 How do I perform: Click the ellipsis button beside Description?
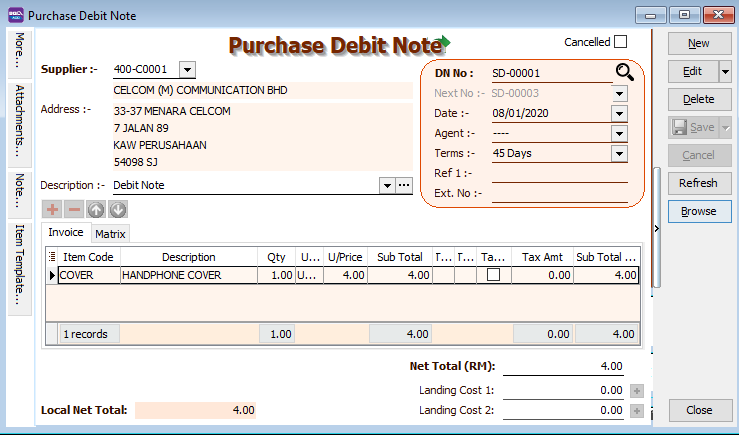click(404, 186)
